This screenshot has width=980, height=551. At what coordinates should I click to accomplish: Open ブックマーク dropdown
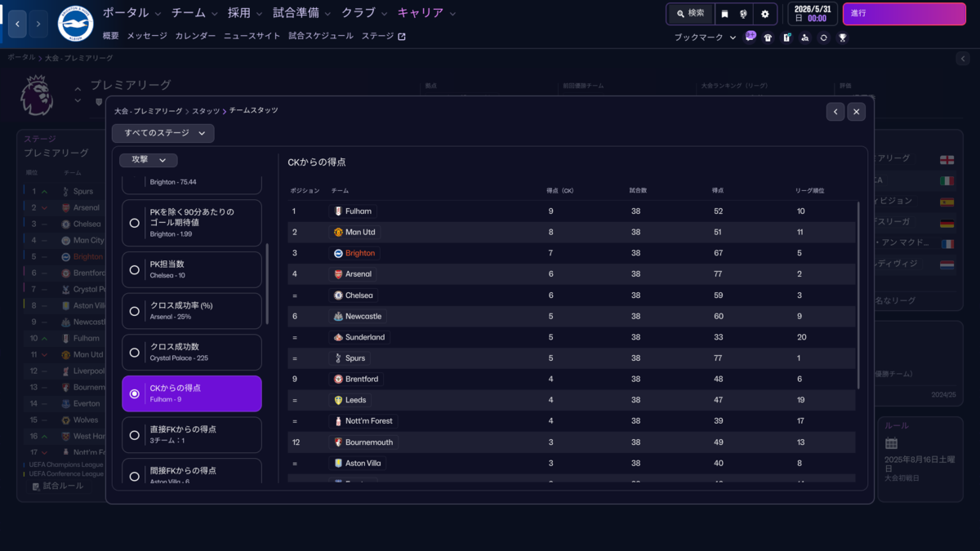[x=706, y=38]
